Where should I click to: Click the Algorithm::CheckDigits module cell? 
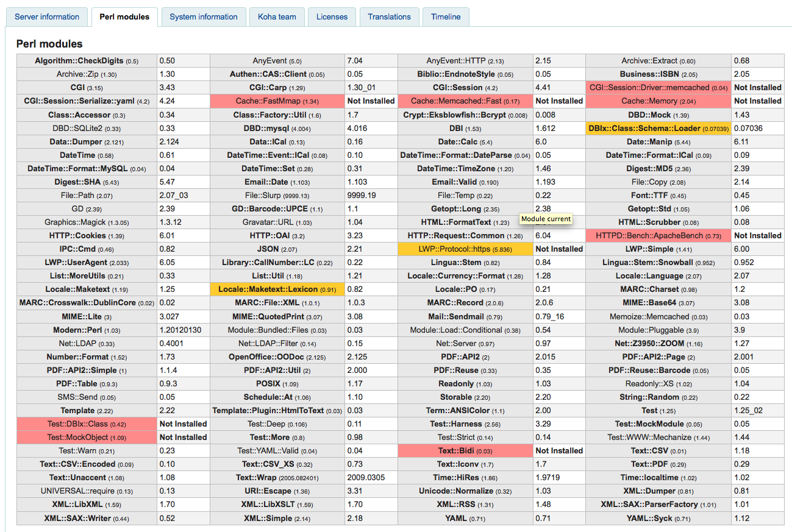(x=87, y=61)
